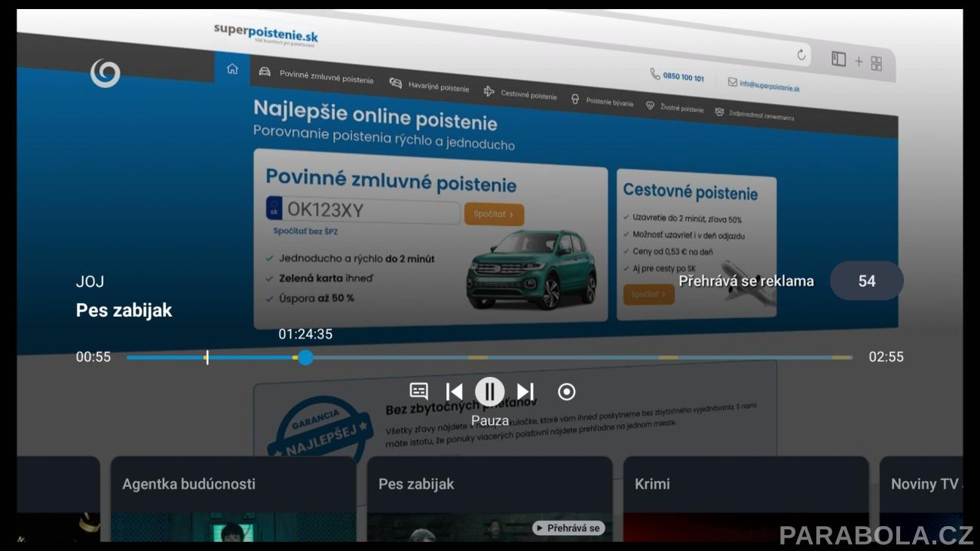Click the yellow ad segment near timeline end
Screen dimensions: 980x551
(x=841, y=357)
